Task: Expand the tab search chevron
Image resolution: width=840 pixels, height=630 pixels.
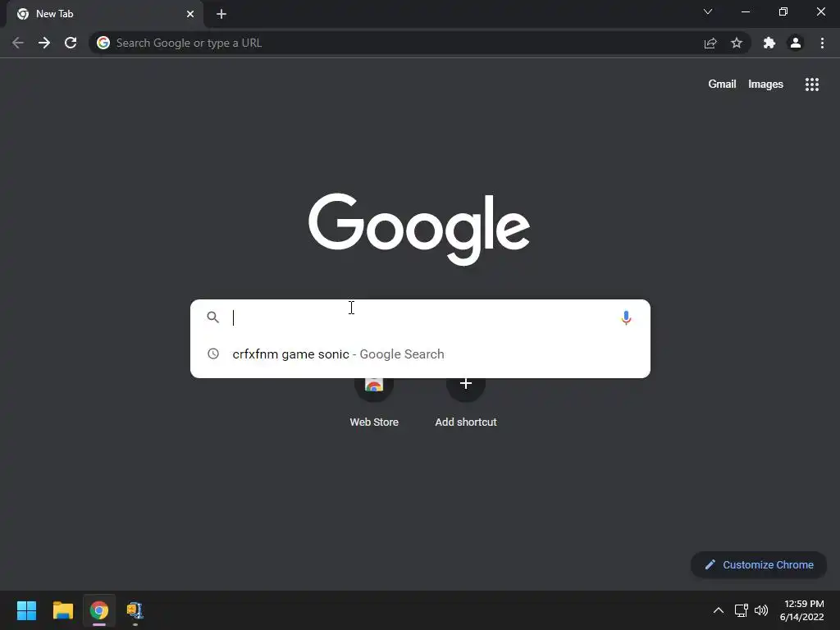Action: click(708, 11)
